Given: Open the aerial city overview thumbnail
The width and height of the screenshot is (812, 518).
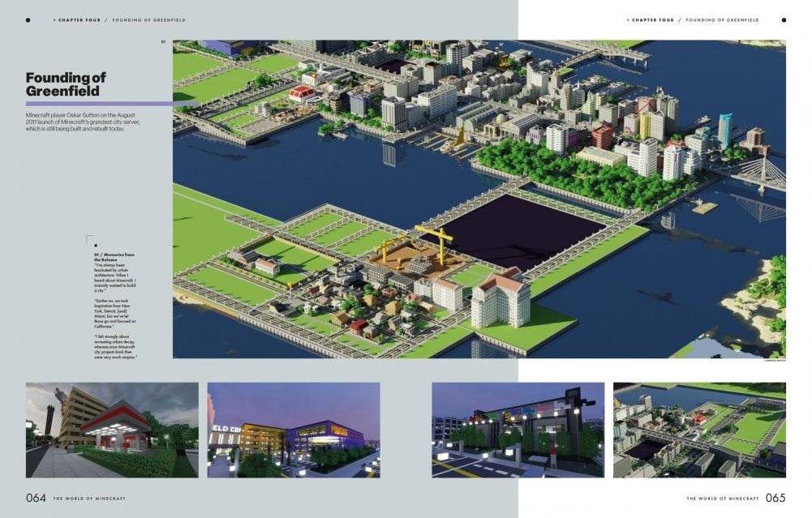Looking at the screenshot, I should tap(699, 430).
